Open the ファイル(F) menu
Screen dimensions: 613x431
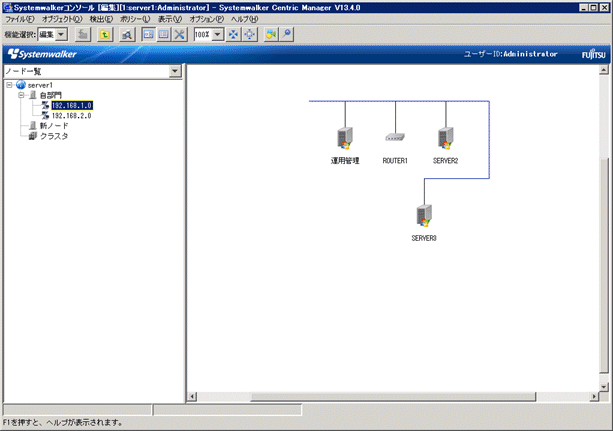[x=20, y=19]
